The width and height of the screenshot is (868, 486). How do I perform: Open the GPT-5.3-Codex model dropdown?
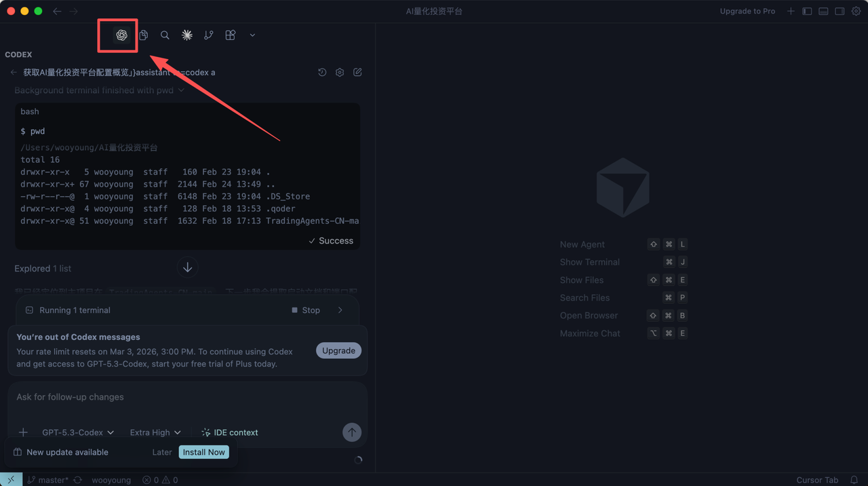coord(78,432)
